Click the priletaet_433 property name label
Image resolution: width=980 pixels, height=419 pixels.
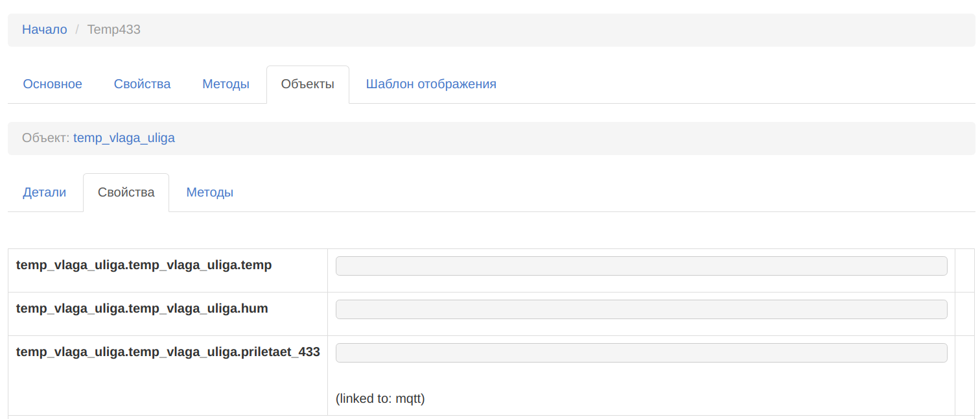(x=168, y=352)
